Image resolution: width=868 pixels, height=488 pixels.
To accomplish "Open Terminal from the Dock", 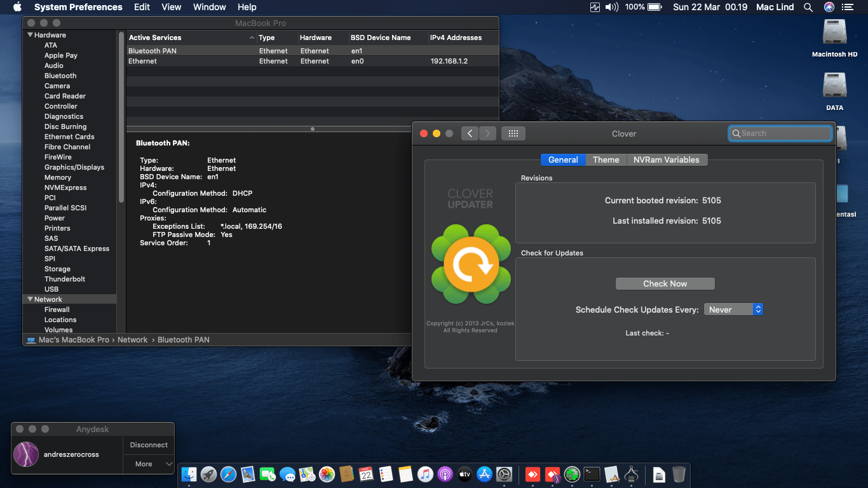I will [x=592, y=474].
